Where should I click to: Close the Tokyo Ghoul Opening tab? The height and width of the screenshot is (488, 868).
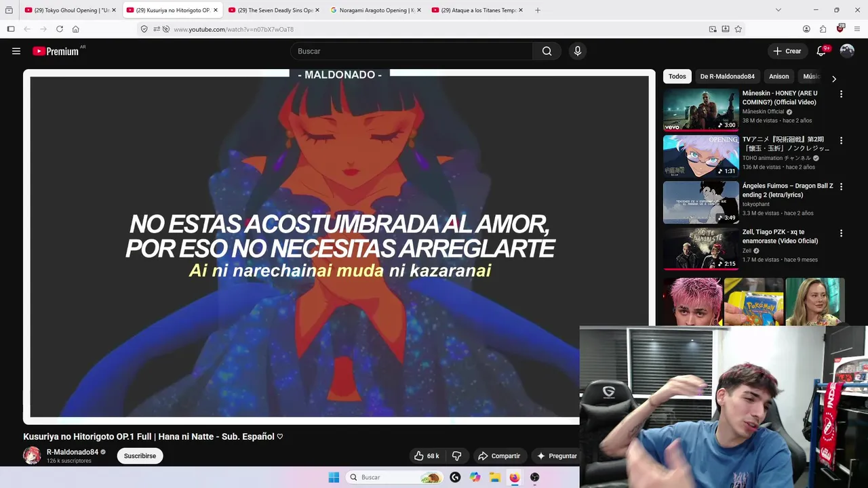pos(114,10)
